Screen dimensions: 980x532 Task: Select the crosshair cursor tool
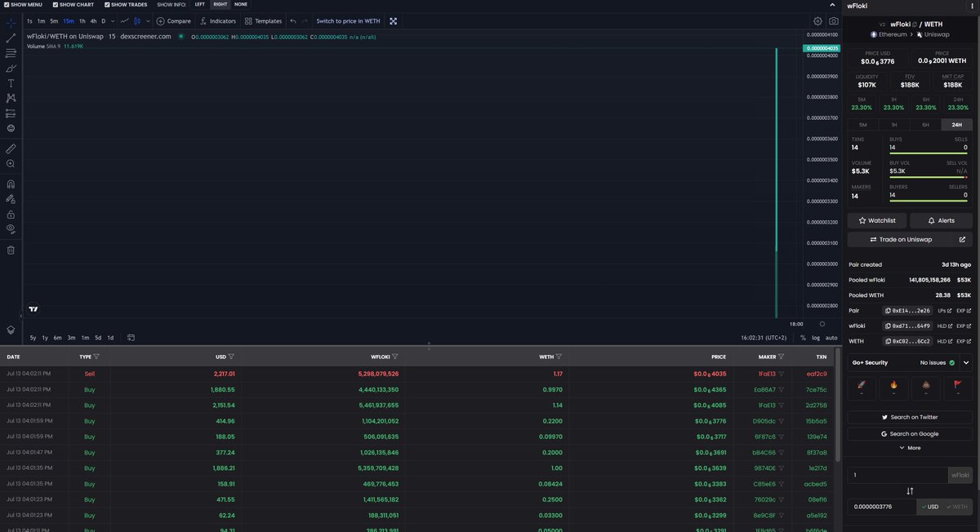pos(11,23)
